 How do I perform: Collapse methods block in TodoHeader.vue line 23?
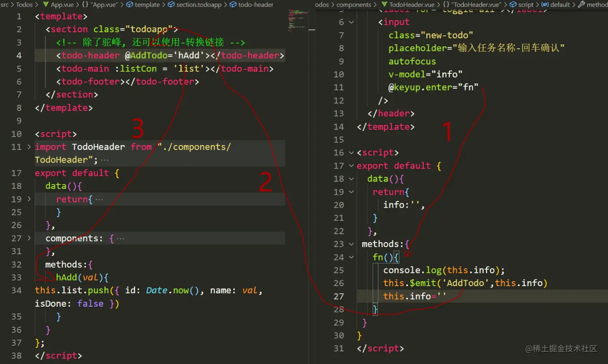point(351,244)
